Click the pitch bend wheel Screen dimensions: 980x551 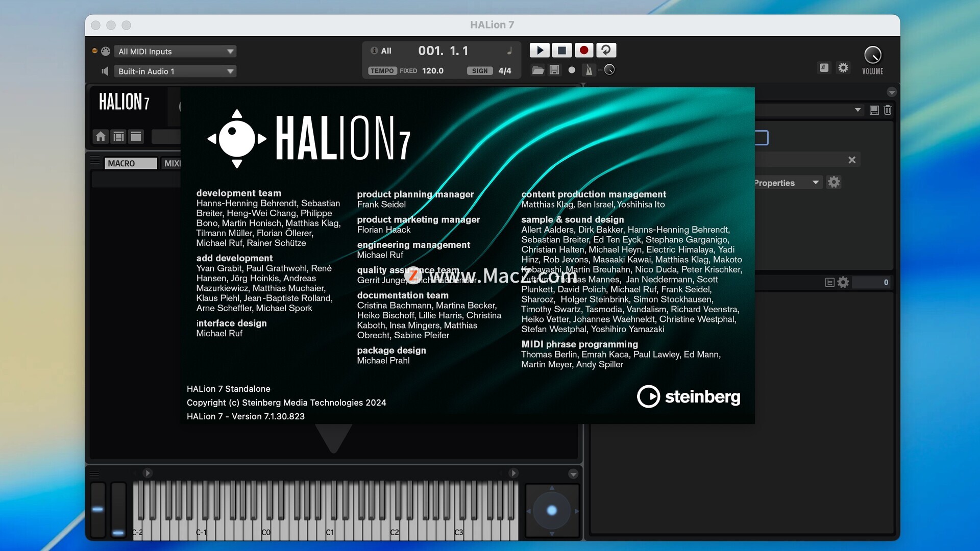pos(98,509)
